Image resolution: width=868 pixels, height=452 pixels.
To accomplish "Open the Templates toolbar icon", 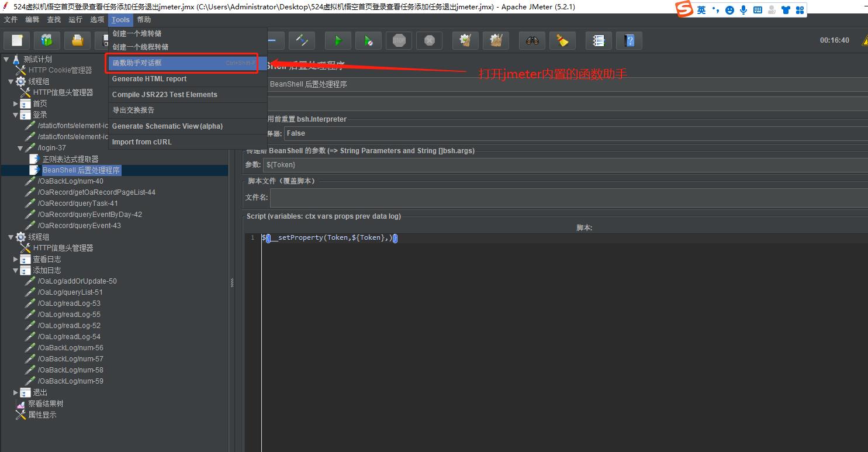I will [47, 40].
